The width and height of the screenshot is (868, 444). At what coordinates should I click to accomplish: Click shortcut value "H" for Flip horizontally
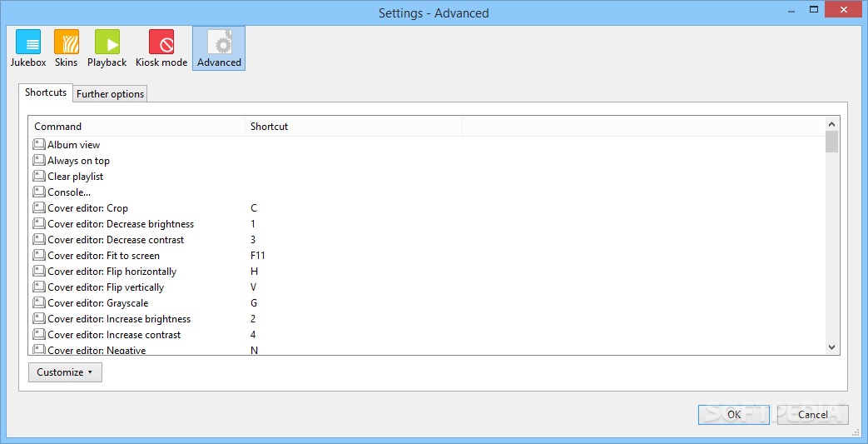click(254, 272)
